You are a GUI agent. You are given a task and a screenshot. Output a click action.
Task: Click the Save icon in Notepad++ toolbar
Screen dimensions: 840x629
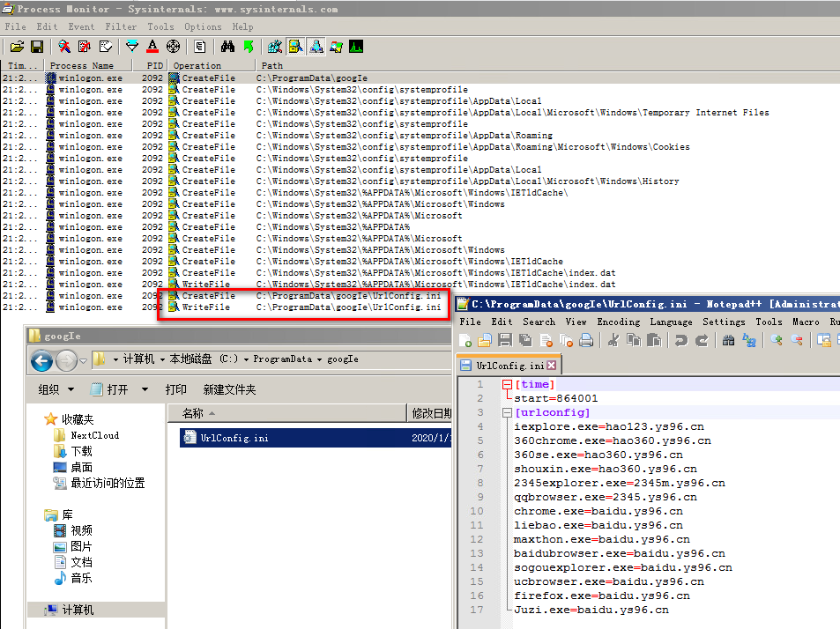pyautogui.click(x=505, y=340)
